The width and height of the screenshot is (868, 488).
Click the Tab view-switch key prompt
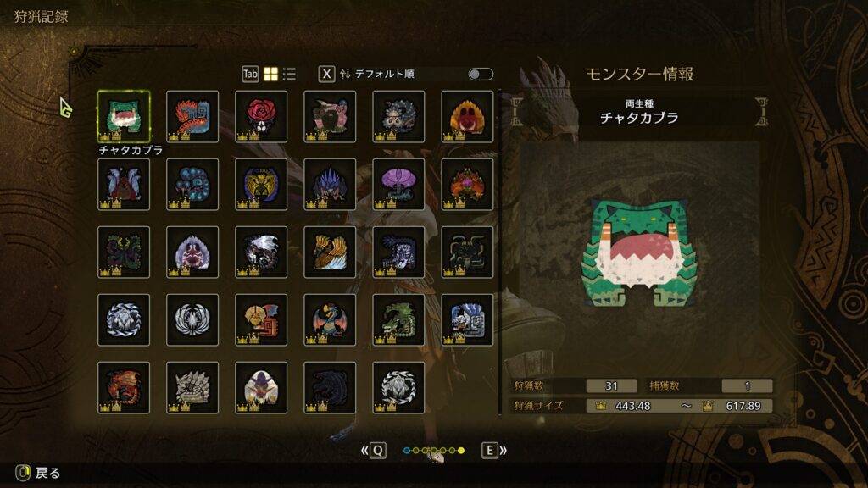click(250, 75)
